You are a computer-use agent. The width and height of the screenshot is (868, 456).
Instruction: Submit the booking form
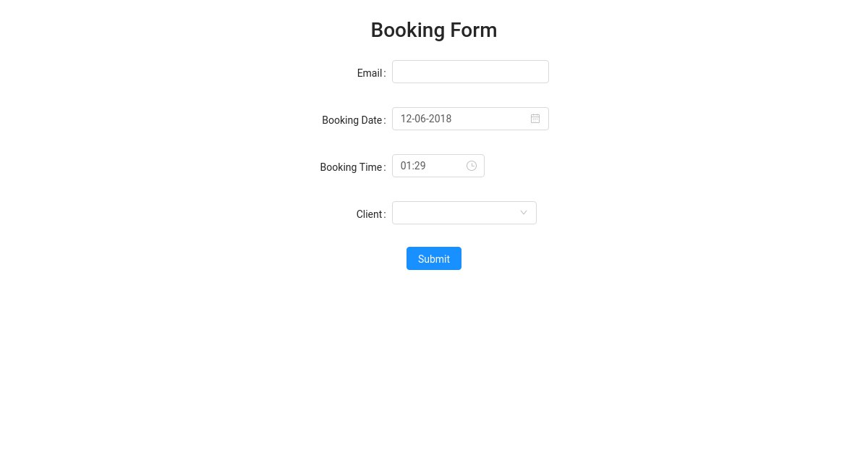pos(434,258)
